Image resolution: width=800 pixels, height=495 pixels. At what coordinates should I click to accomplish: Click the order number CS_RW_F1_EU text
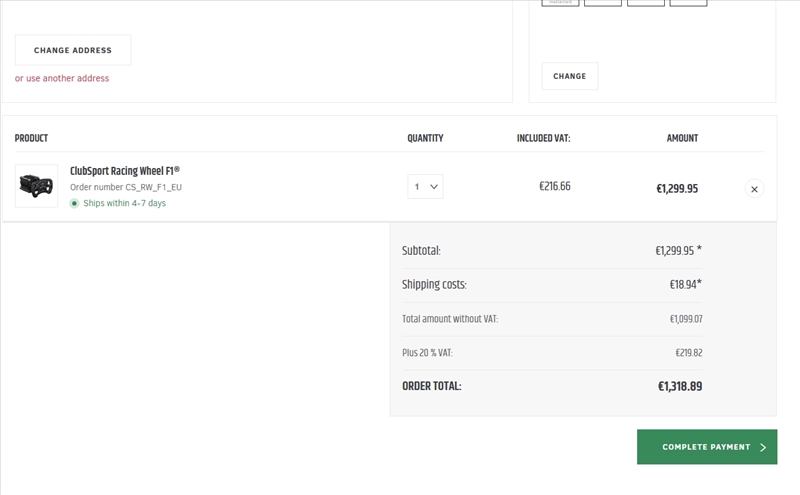[x=126, y=187]
